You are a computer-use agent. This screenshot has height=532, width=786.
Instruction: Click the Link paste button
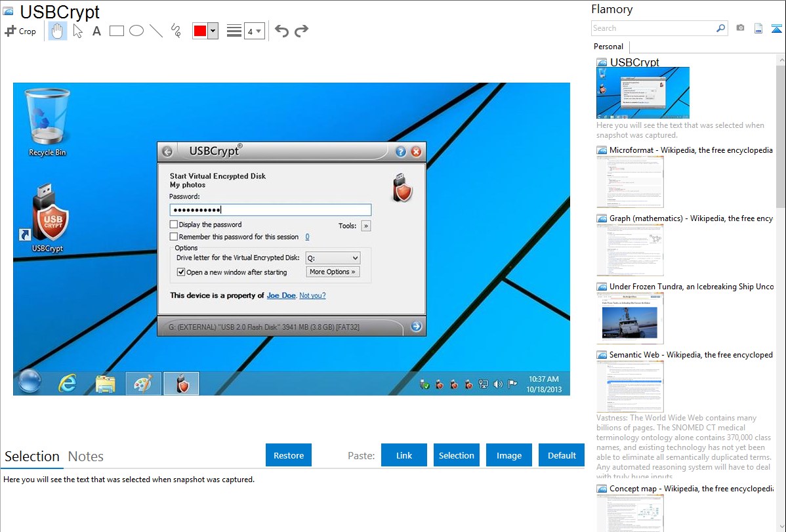tap(404, 455)
